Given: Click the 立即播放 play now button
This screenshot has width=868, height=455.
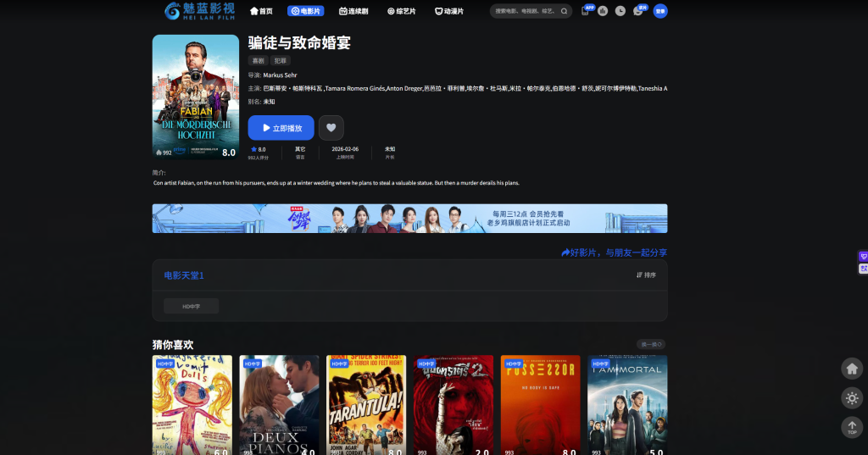Looking at the screenshot, I should pos(281,128).
